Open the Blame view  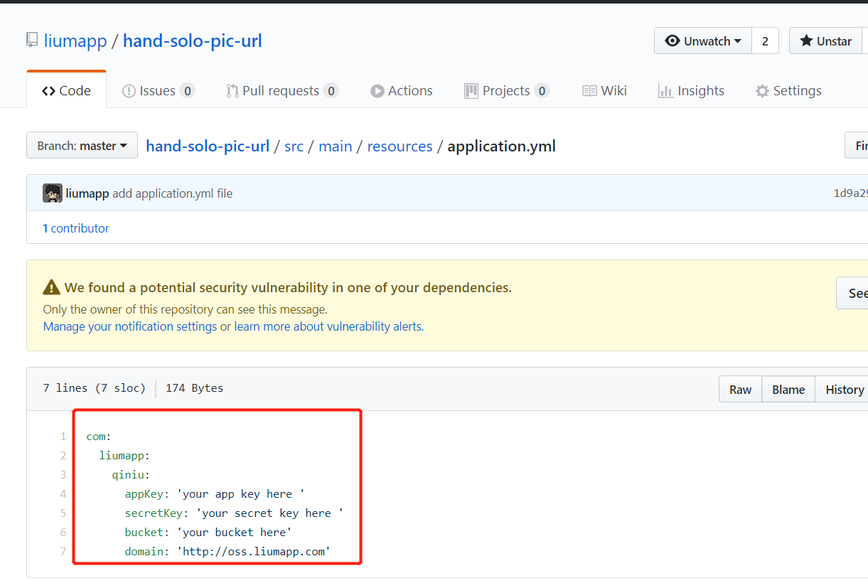point(788,390)
